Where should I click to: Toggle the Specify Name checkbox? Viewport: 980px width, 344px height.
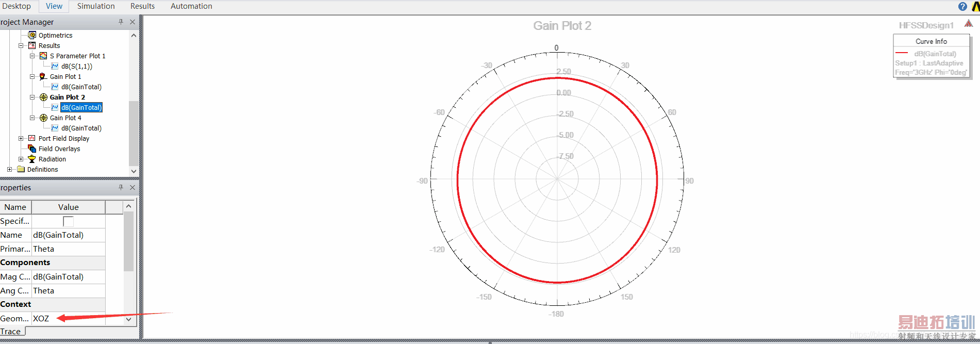click(68, 221)
